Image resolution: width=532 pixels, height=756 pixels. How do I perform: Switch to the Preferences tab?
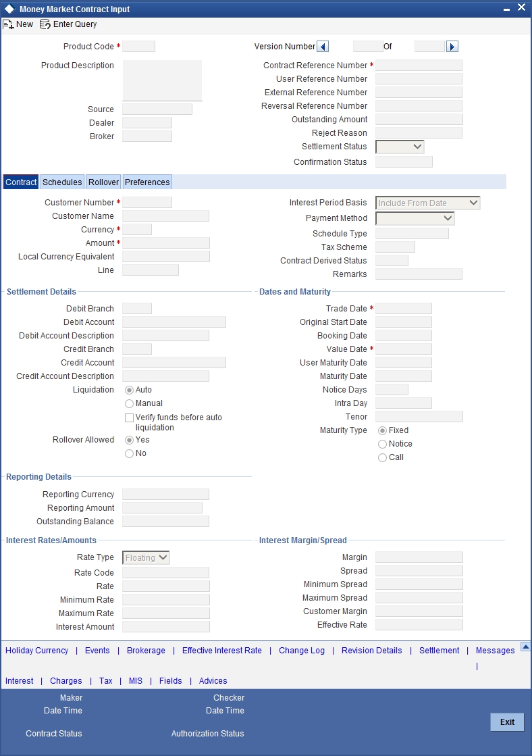point(147,182)
